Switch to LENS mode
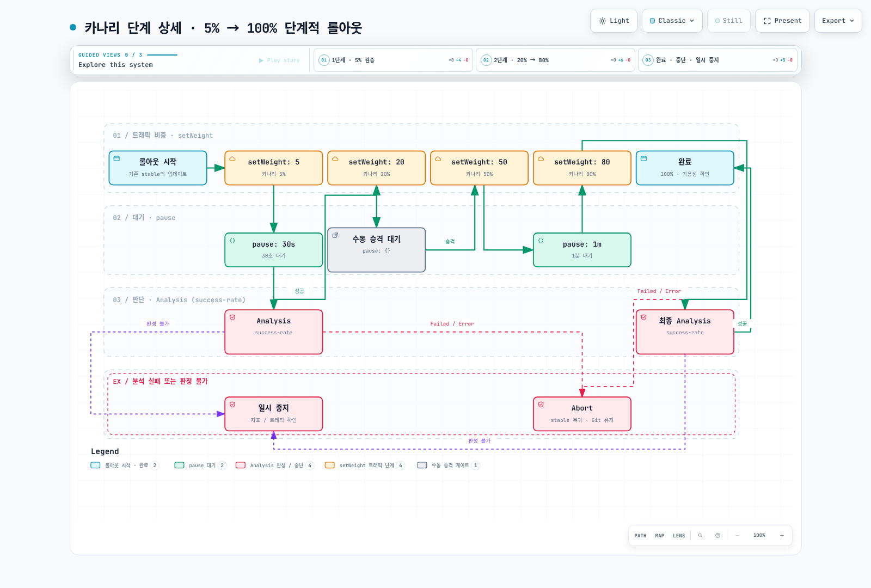Image resolution: width=871 pixels, height=588 pixels. click(679, 536)
